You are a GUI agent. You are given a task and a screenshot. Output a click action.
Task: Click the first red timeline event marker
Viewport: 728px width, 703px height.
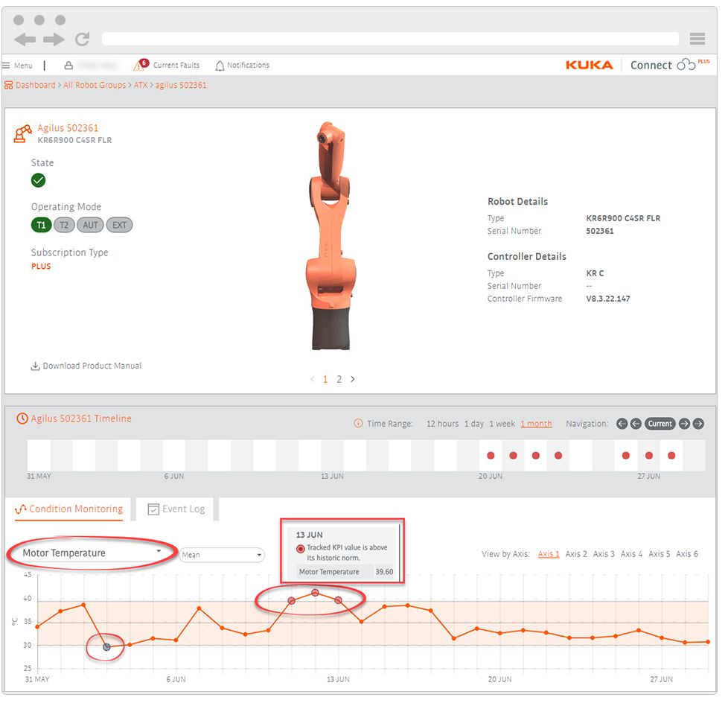pos(491,455)
